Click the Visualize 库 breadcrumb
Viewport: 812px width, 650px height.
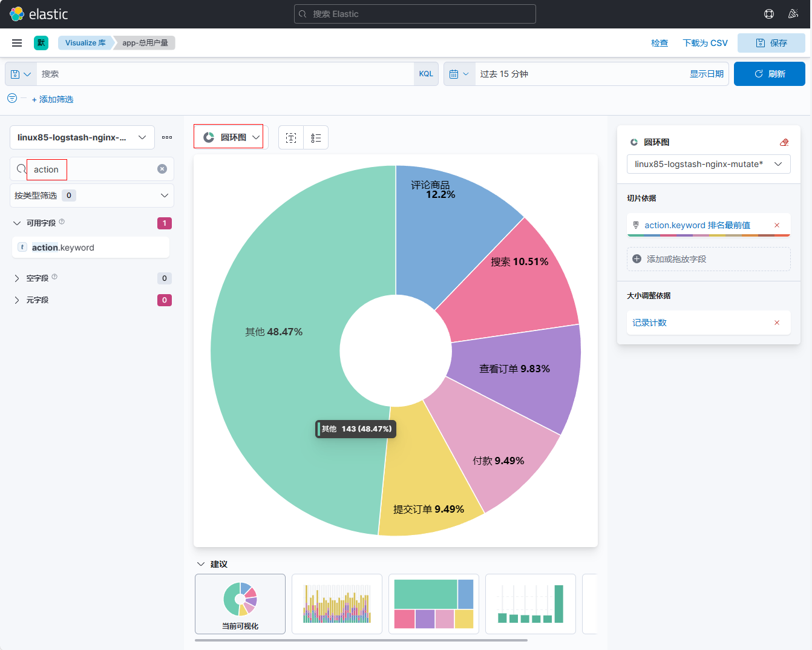85,43
